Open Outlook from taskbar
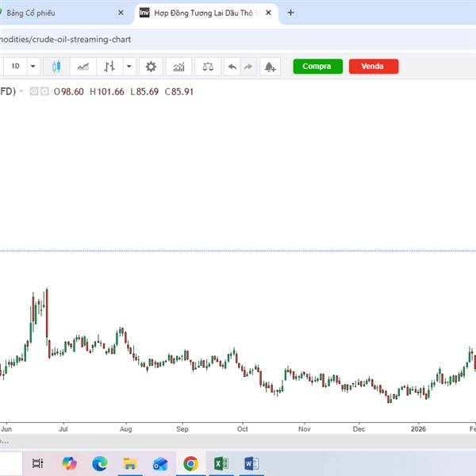The width and height of the screenshot is (476, 476). point(160,463)
